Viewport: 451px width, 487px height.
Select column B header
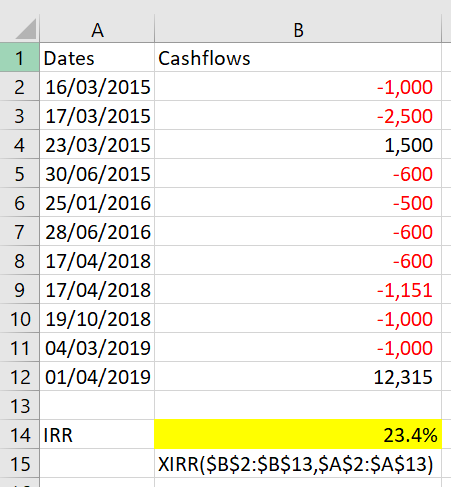pyautogui.click(x=298, y=29)
